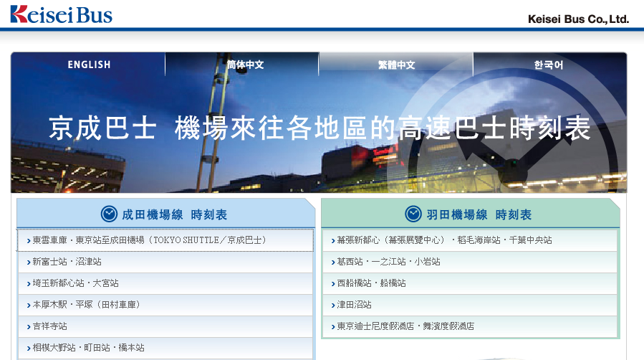This screenshot has height=360, width=644.
Task: Open the 新富士站・沼津站 timetable
Action: [x=165, y=262]
